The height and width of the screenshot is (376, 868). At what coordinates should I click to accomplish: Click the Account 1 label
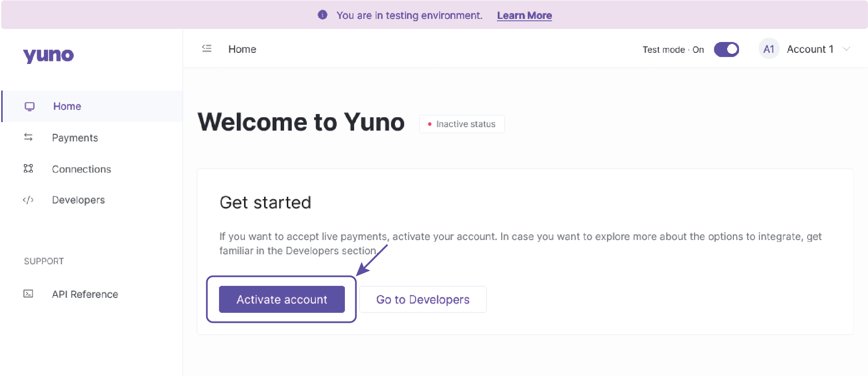click(810, 49)
